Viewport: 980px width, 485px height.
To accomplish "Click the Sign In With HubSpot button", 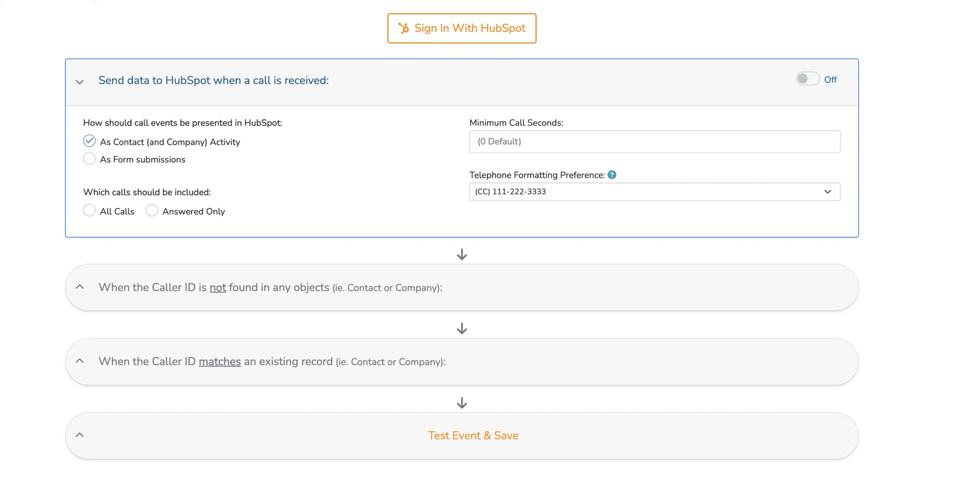I will 462,28.
